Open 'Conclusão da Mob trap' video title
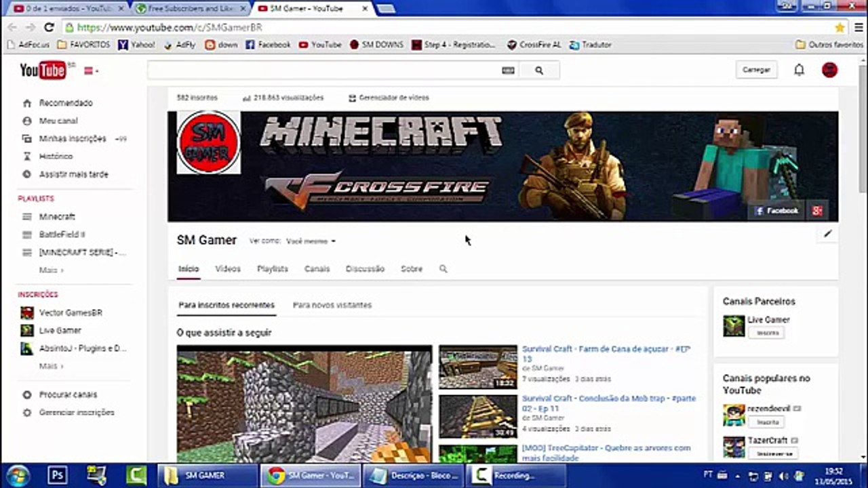 609,403
